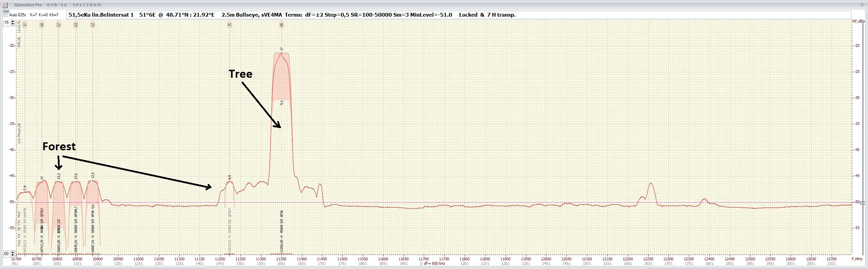Select level marker 67 at top of chart

(x=59, y=25)
